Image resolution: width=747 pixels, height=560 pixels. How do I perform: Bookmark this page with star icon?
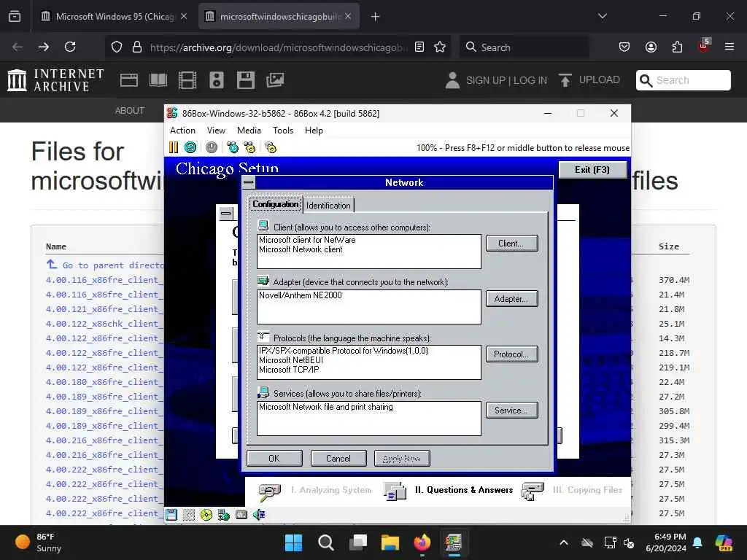(440, 47)
